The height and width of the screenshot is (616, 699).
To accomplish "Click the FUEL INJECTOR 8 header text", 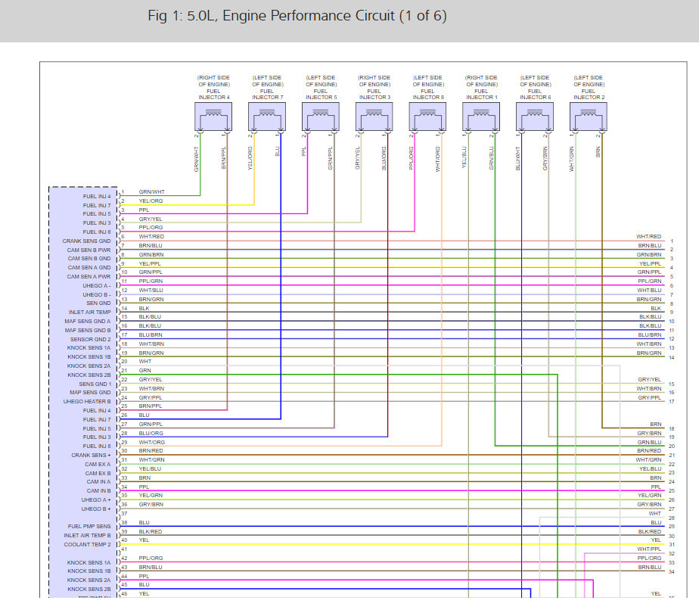I will click(427, 94).
